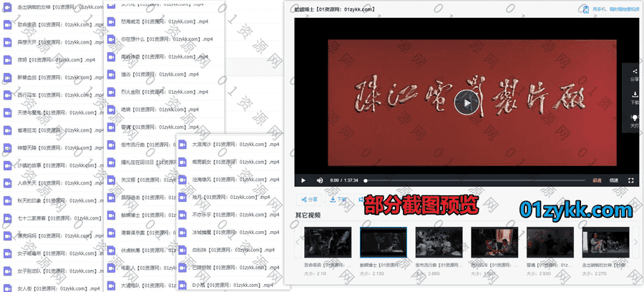Image resolution: width=644 pixels, height=292 pixels.
Task: Mute the video with the speaker icon
Action: click(320, 180)
